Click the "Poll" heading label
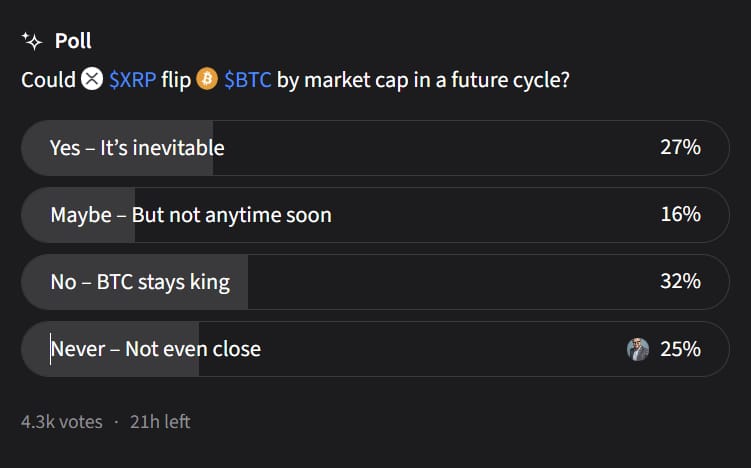The width and height of the screenshot is (751, 468). click(73, 41)
